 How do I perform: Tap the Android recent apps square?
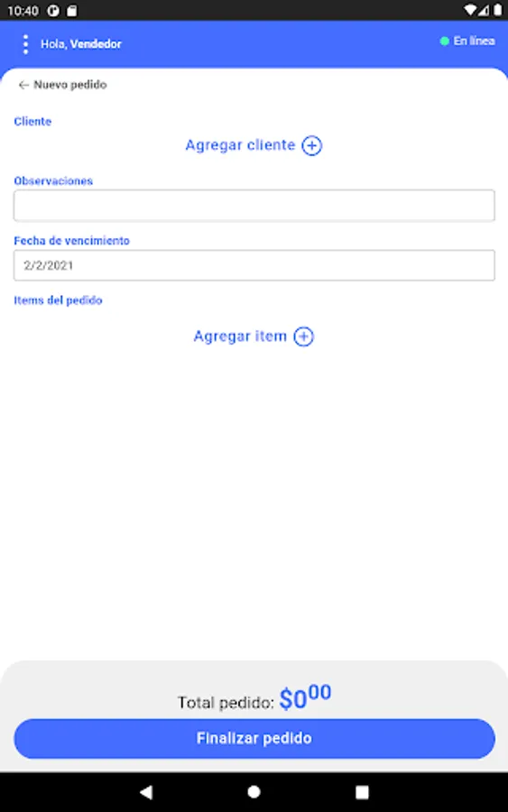click(362, 792)
